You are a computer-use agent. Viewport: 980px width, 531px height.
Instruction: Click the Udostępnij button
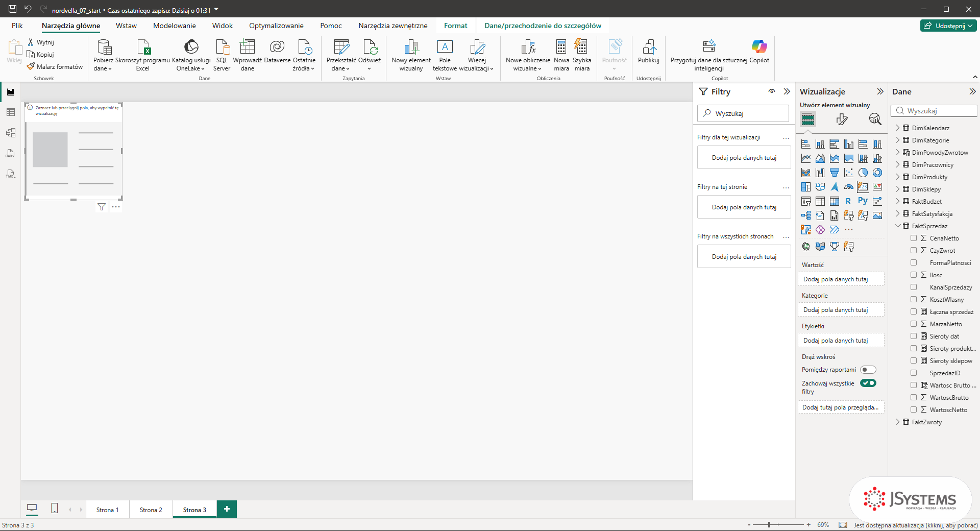click(x=948, y=26)
